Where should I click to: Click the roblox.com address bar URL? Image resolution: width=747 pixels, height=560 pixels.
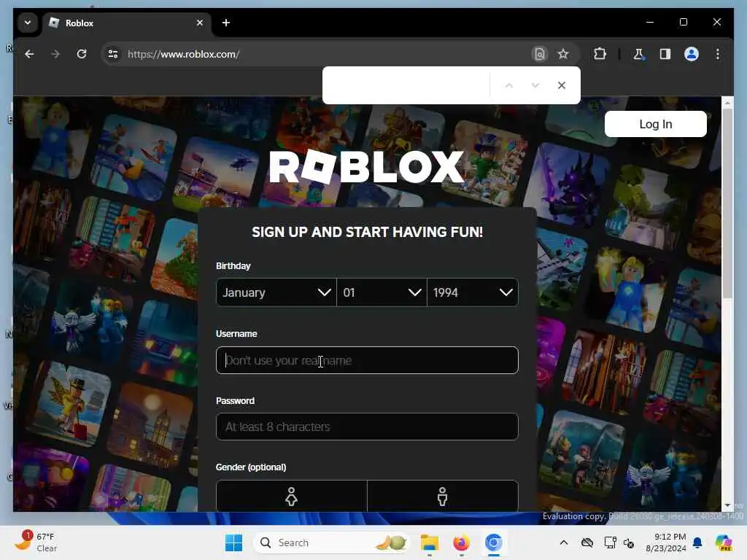[183, 54]
